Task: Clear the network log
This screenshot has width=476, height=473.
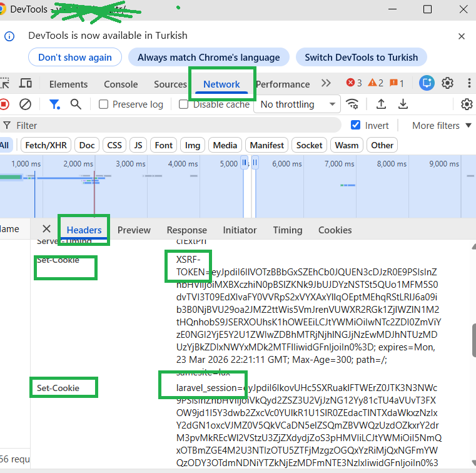Action: 25,104
